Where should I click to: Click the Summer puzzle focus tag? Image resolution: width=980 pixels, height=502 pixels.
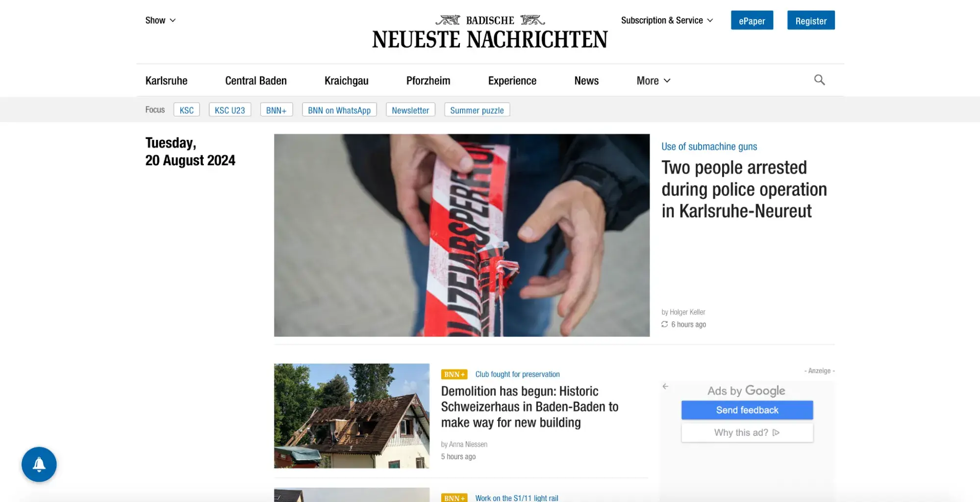[477, 109]
